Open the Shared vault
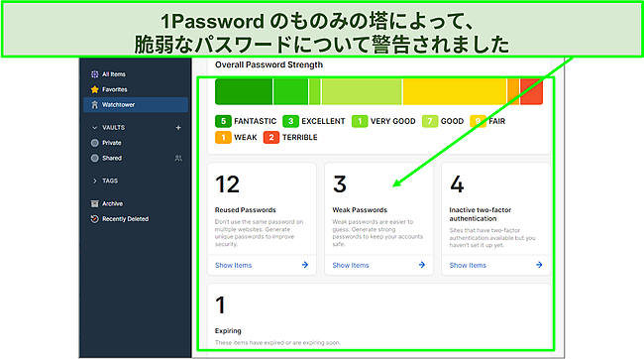 click(x=136, y=159)
